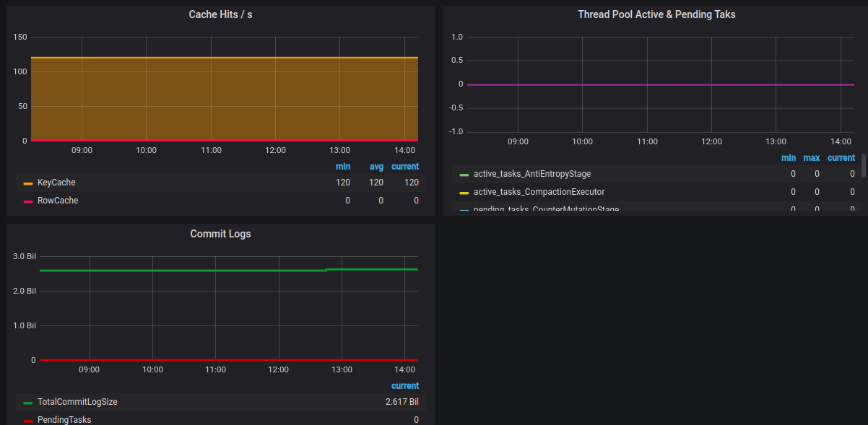Click the 0.5 axis label on Thread Pool
This screenshot has width=868, height=425.
pyautogui.click(x=457, y=61)
